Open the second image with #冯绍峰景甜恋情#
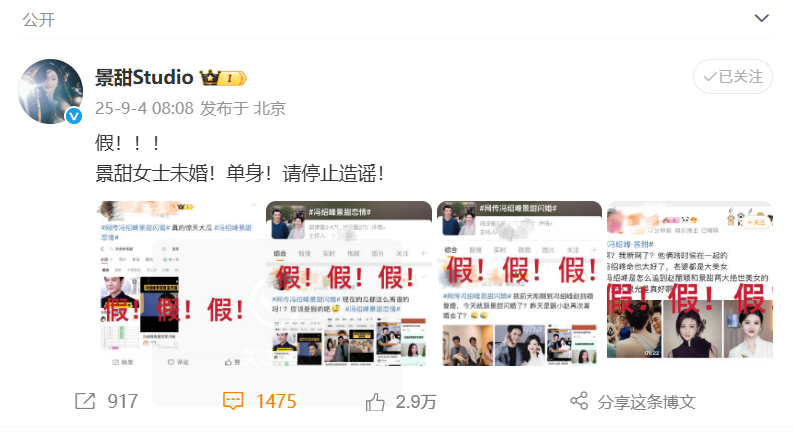The width and height of the screenshot is (793, 434). click(349, 284)
